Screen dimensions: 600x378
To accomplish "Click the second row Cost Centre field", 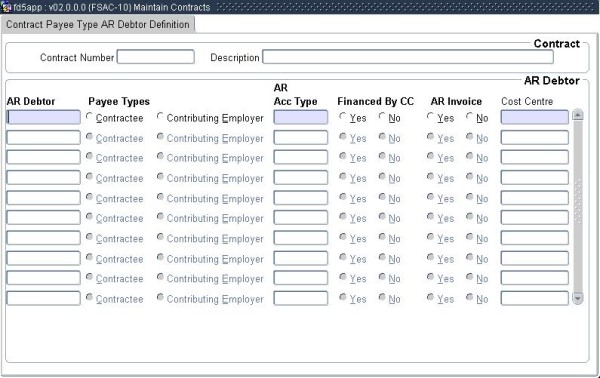I will (535, 137).
